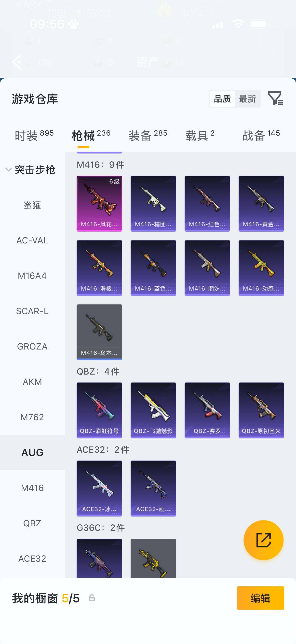Tap the orange share floating button
The width and height of the screenshot is (296, 644).
tap(263, 540)
